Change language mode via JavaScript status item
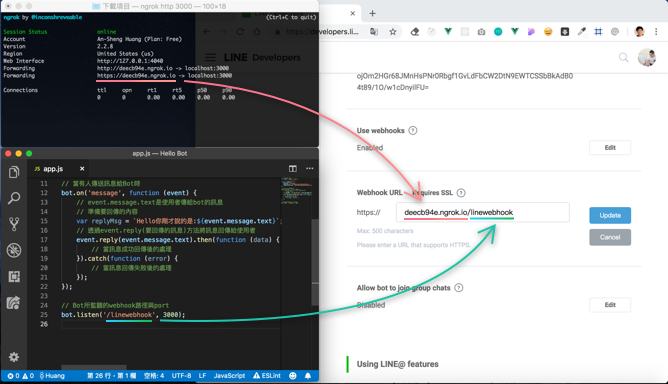668x384 pixels. coord(229,375)
